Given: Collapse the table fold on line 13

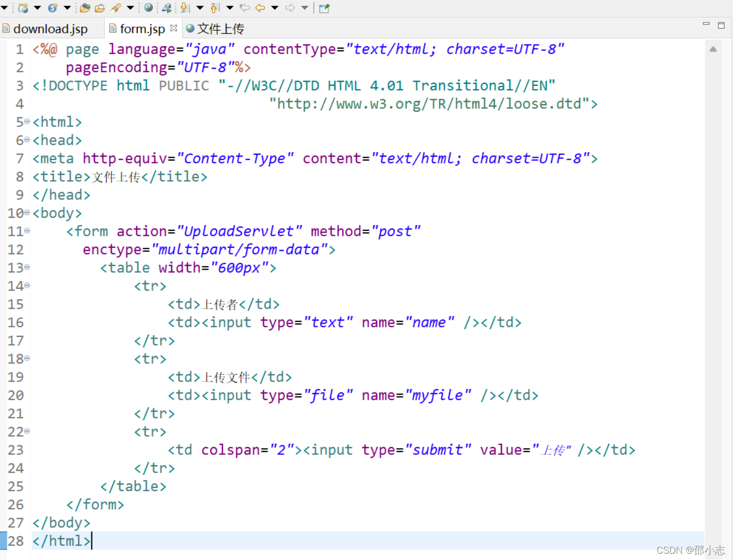Looking at the screenshot, I should 27,268.
